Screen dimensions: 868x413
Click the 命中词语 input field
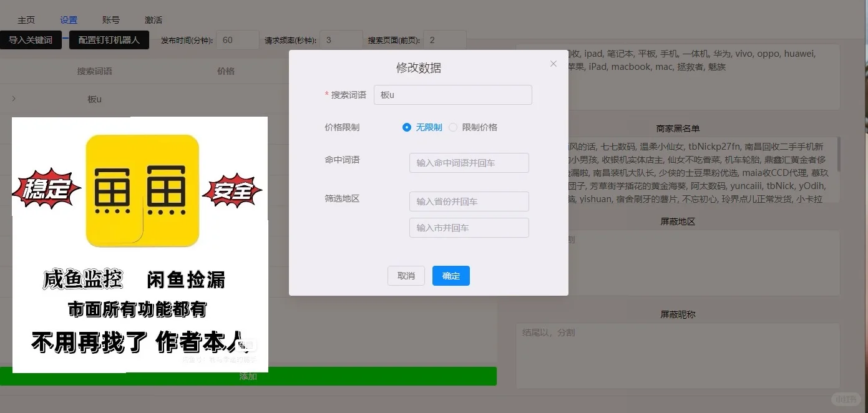(469, 163)
